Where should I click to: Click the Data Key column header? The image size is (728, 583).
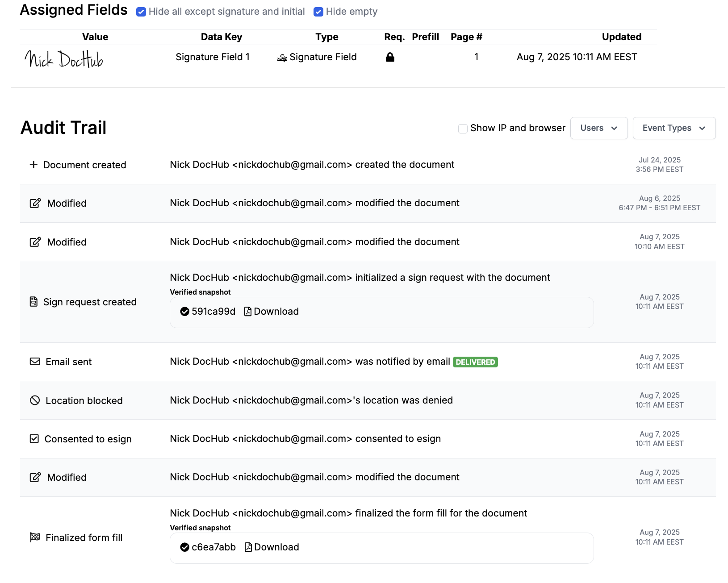(221, 37)
